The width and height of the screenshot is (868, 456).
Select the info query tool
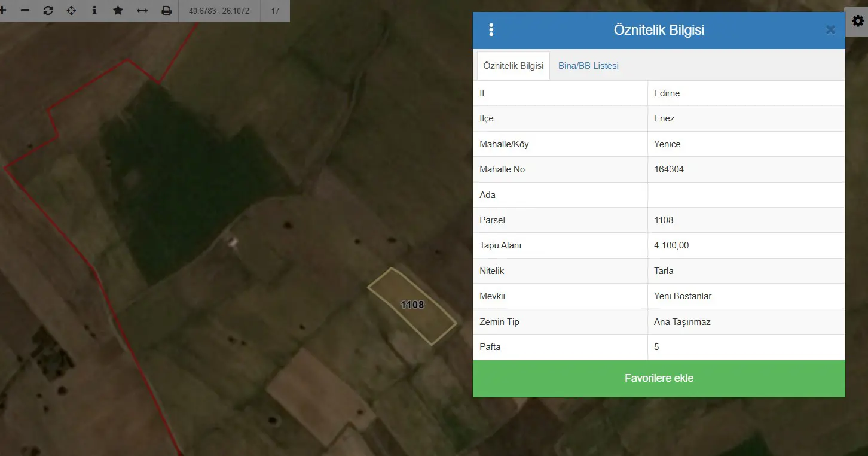(x=94, y=11)
